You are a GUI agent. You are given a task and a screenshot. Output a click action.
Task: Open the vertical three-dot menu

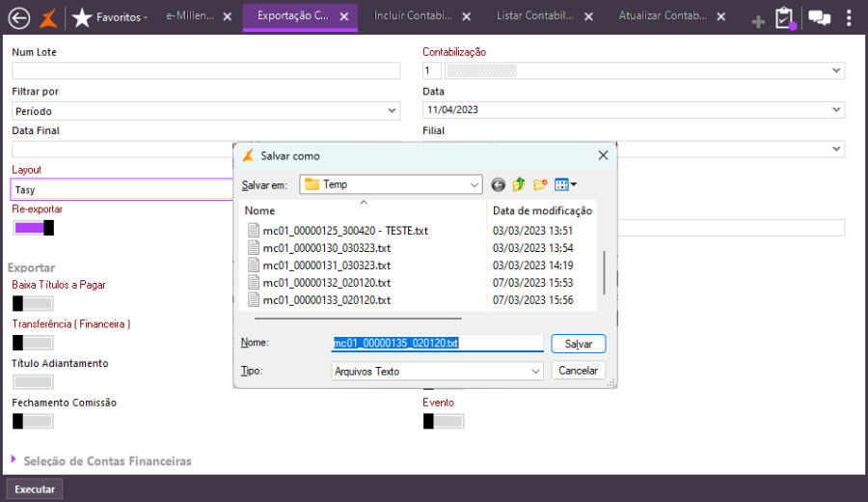coord(849,17)
